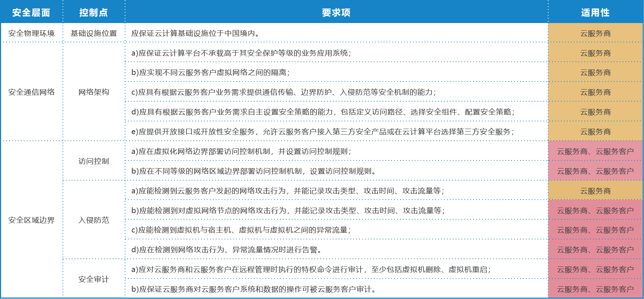This screenshot has width=644, height=299.
Task: Click requirement text 应保证云计算基础设施位于中国境内
Action: tap(196, 33)
